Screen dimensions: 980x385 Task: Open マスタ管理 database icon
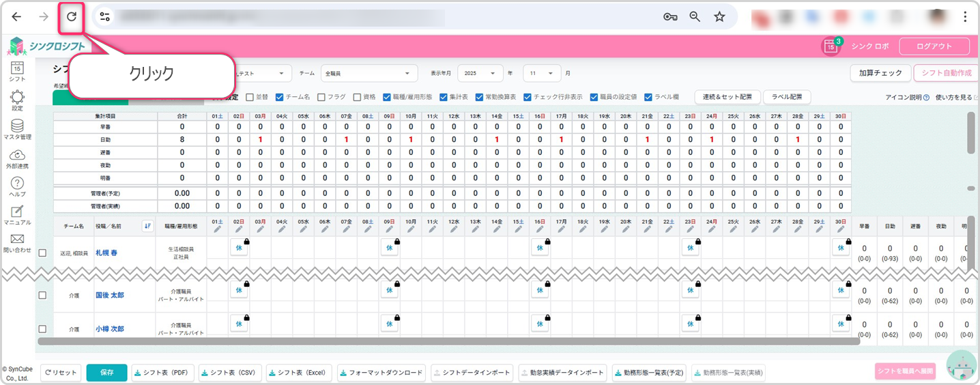pos(18,126)
